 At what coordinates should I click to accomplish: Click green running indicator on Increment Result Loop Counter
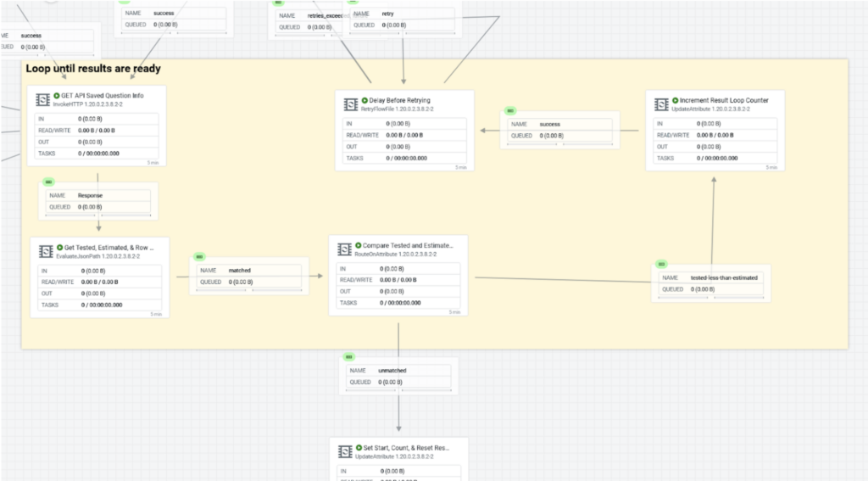coord(676,100)
